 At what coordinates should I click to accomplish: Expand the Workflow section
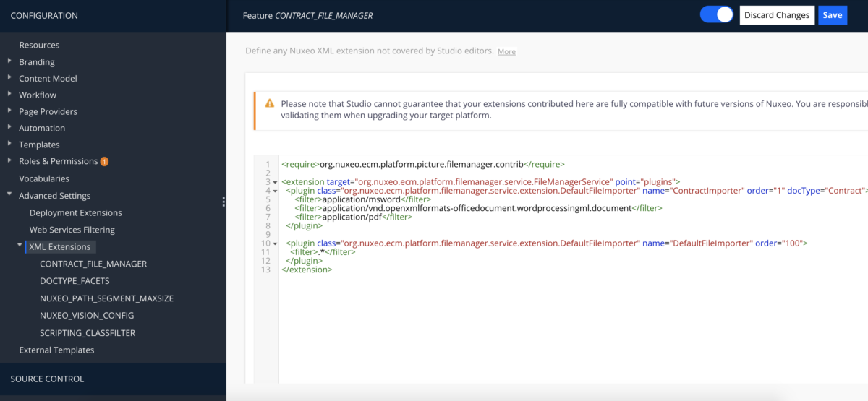(9, 95)
